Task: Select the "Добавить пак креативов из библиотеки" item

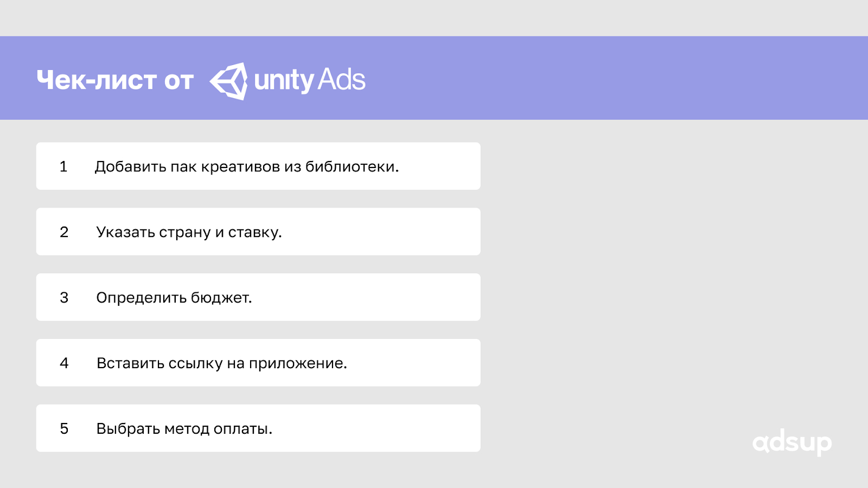Action: coord(247,166)
